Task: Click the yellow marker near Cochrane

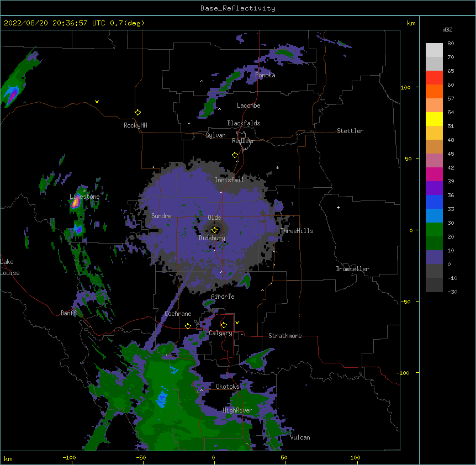Action: coord(188,326)
